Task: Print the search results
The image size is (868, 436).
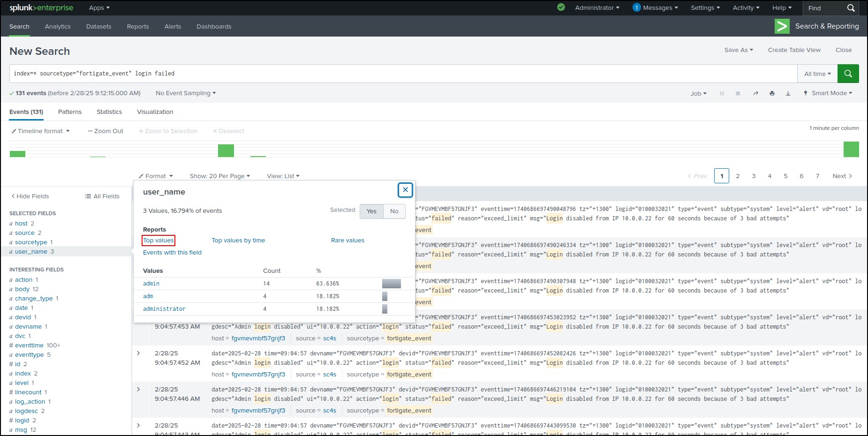Action: 772,93
